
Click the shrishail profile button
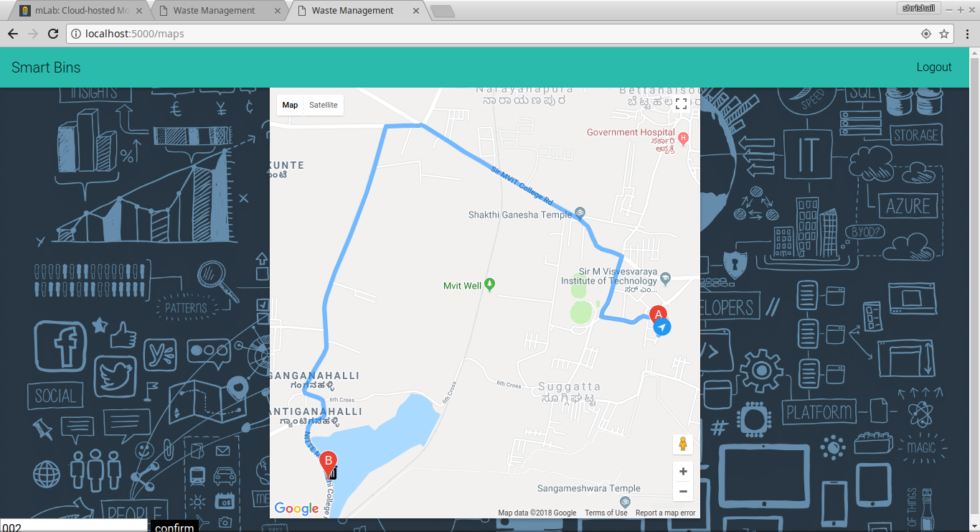click(x=918, y=8)
